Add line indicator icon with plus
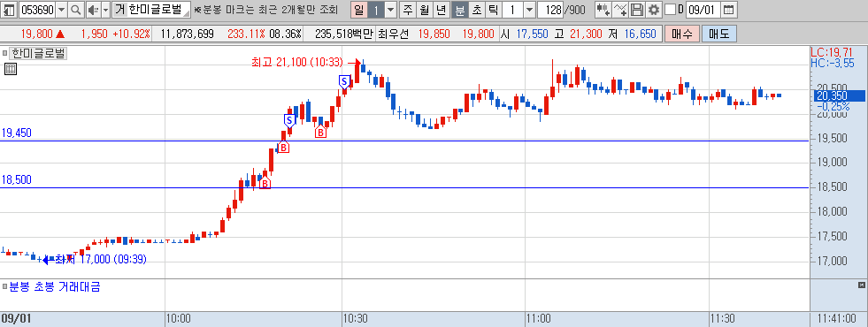This screenshot has width=868, height=327. pos(621,10)
